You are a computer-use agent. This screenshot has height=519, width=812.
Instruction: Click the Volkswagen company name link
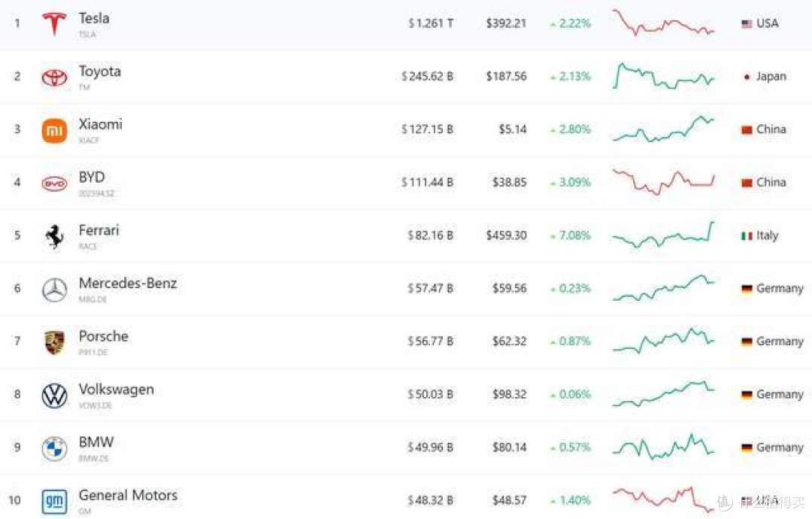pyautogui.click(x=116, y=389)
